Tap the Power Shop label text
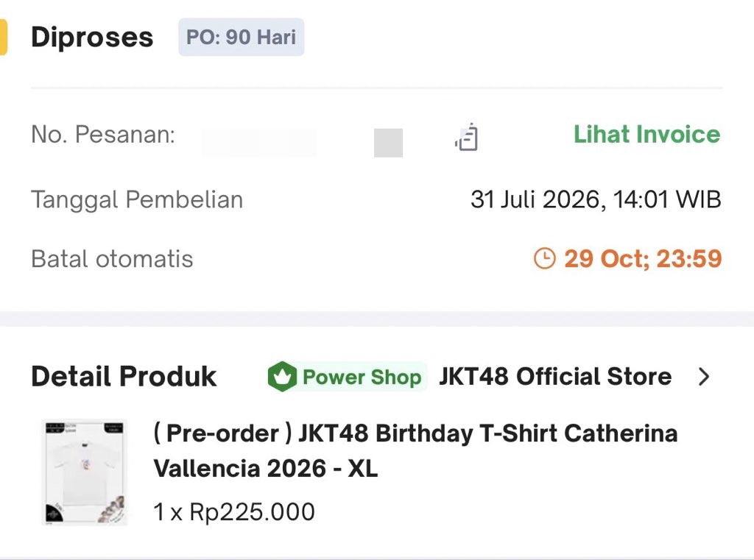Viewport: 754px width, 560px height. (362, 377)
